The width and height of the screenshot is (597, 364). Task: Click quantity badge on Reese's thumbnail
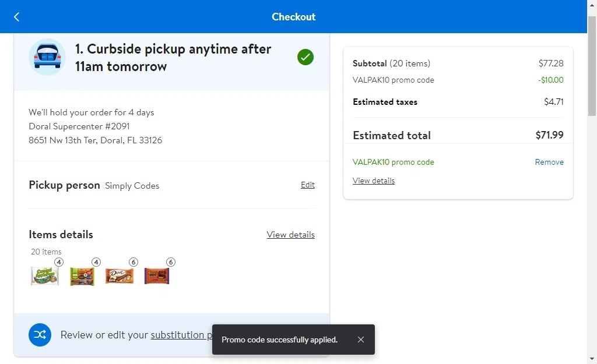click(171, 262)
